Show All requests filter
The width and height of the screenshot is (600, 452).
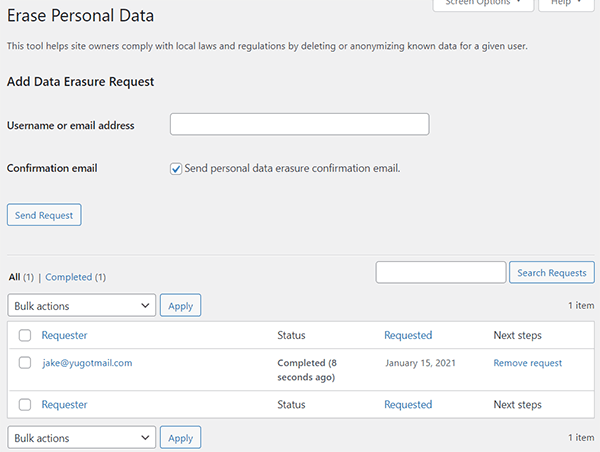tap(15, 277)
